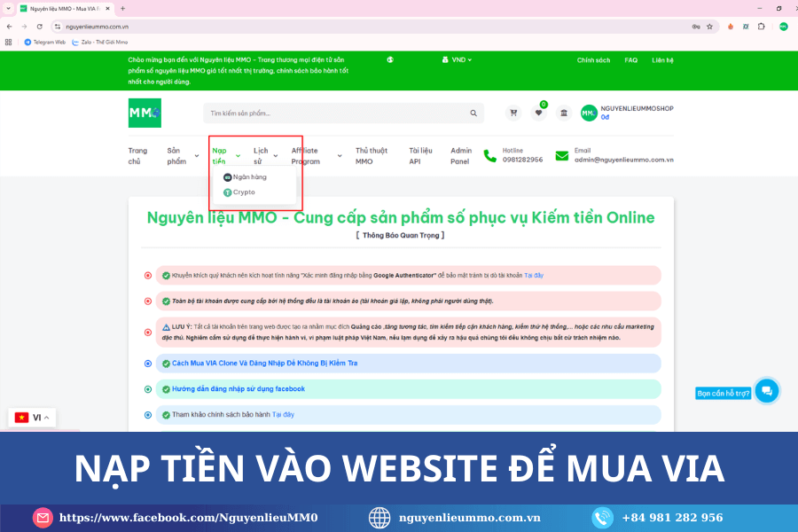Select the green radio bullet beside Facebook login guide
This screenshot has height=532, width=798.
pyautogui.click(x=148, y=389)
